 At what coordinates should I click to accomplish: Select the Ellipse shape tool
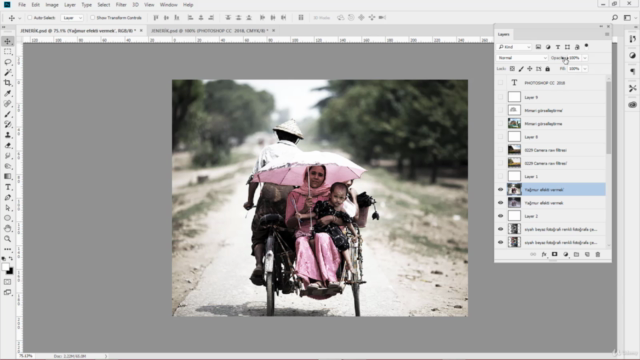8,218
